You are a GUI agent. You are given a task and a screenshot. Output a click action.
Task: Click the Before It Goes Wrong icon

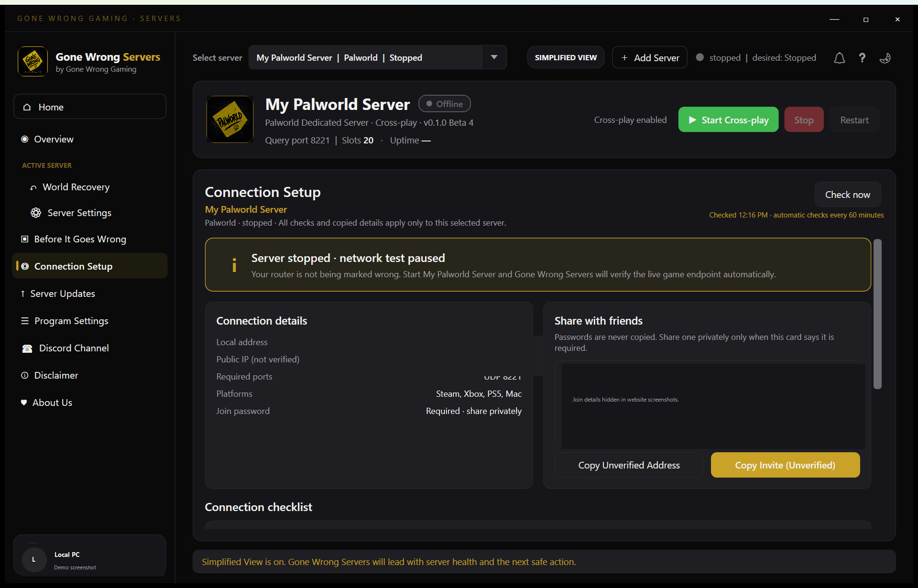pos(25,239)
